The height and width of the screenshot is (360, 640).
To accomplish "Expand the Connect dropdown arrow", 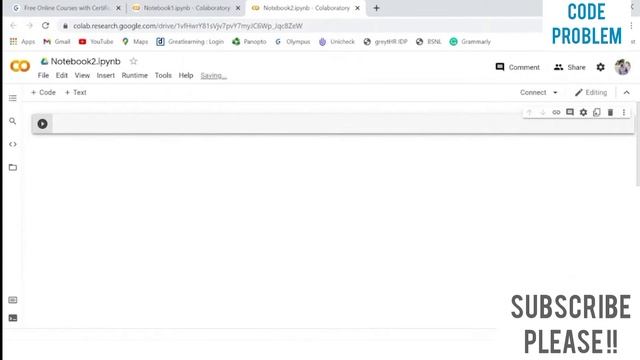I will 555,93.
